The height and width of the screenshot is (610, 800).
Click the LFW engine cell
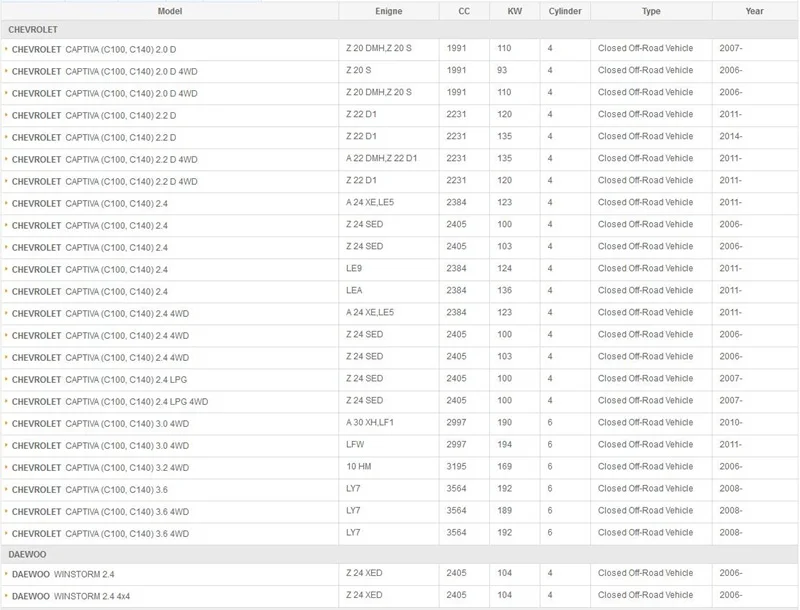(355, 444)
